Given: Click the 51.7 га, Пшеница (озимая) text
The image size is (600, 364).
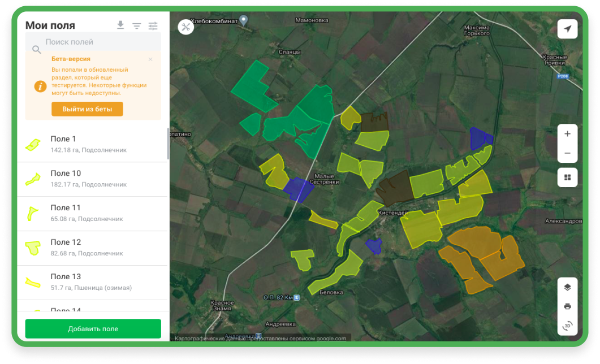Looking at the screenshot, I should coord(91,288).
